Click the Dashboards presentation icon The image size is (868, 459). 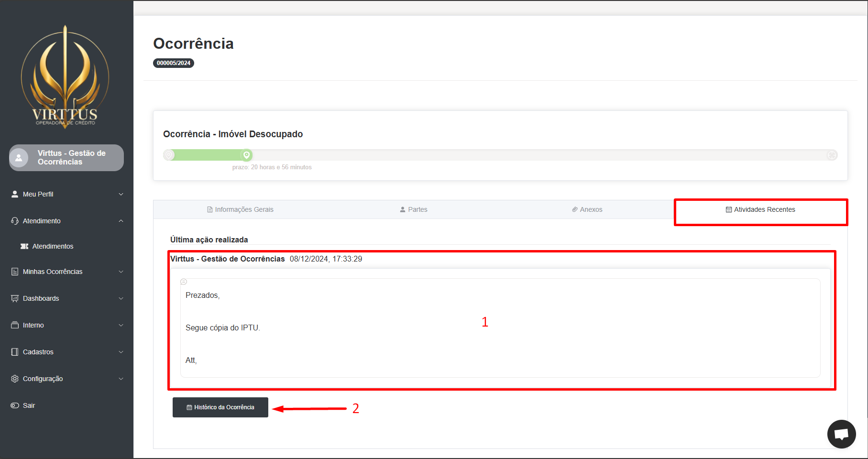coord(15,298)
